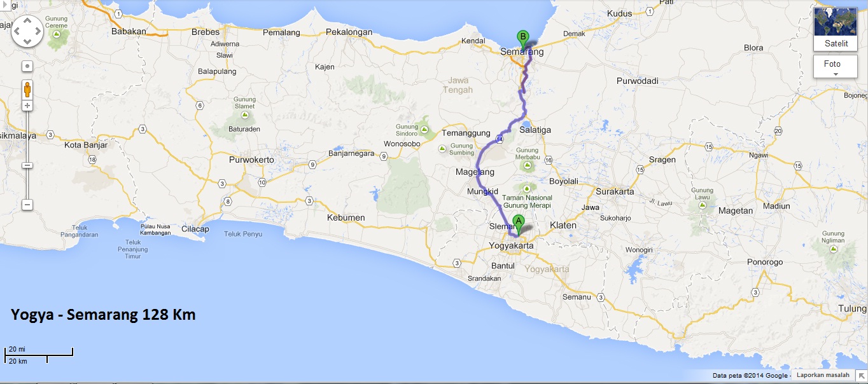
Task: Click the pan down arrow
Action: [27, 41]
